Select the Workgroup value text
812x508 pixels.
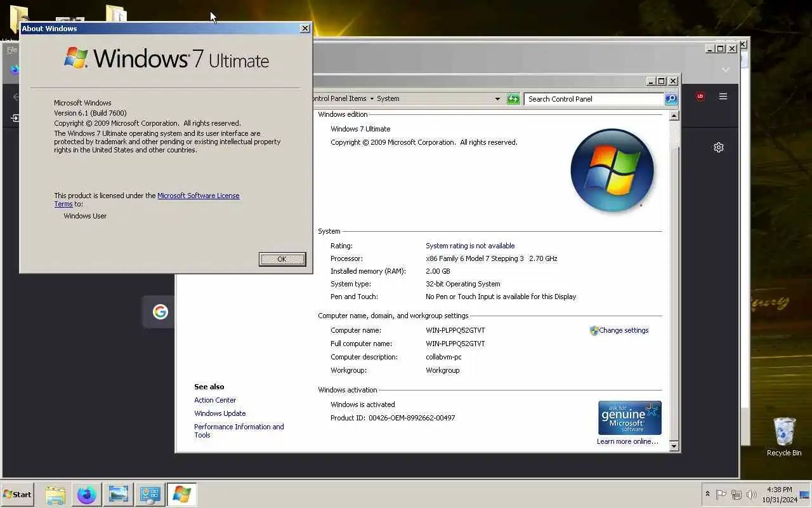pos(443,370)
